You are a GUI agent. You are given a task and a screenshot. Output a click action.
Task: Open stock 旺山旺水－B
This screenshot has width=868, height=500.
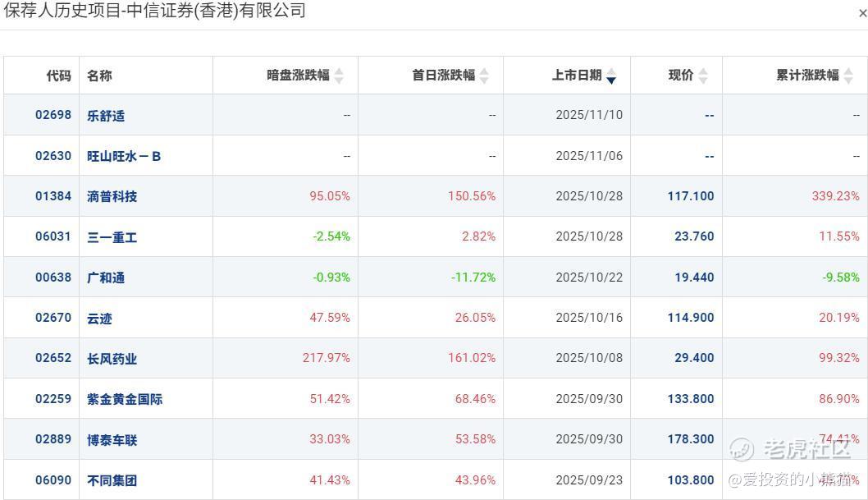[124, 156]
